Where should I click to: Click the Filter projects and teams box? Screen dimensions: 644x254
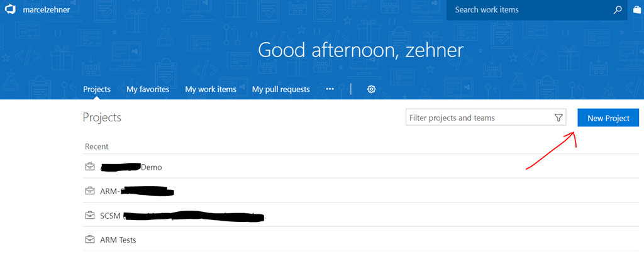click(478, 118)
